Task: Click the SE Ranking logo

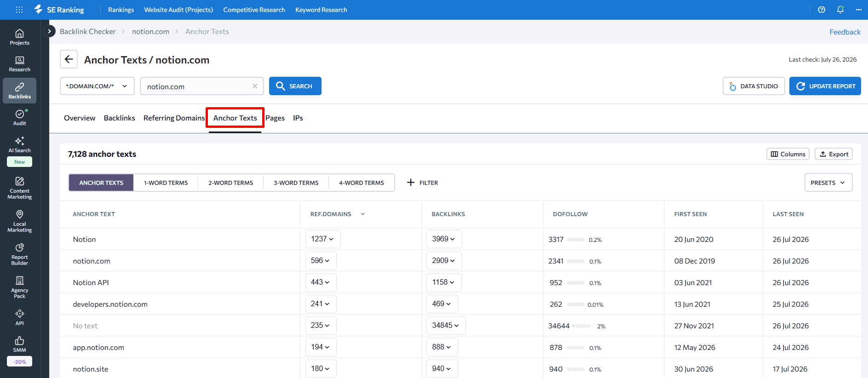Action: pos(59,10)
